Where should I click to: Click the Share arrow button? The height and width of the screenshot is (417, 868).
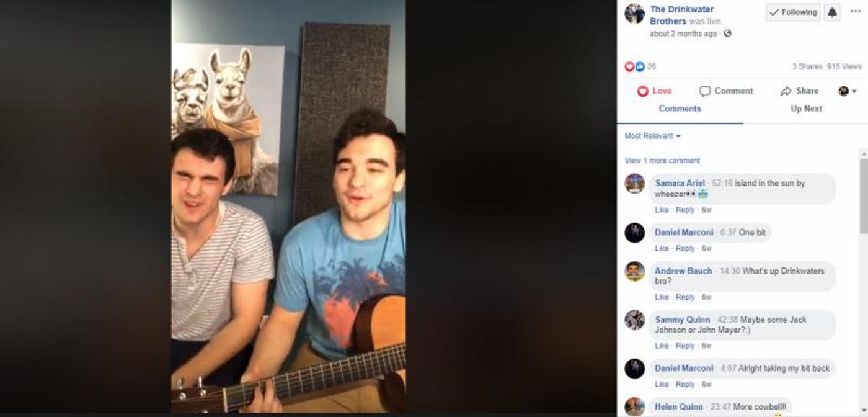[800, 91]
